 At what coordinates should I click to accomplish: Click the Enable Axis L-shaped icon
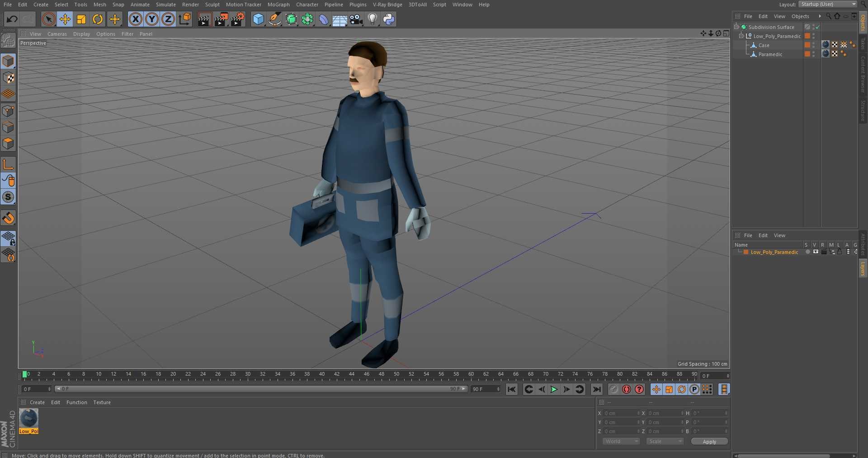pos(8,164)
